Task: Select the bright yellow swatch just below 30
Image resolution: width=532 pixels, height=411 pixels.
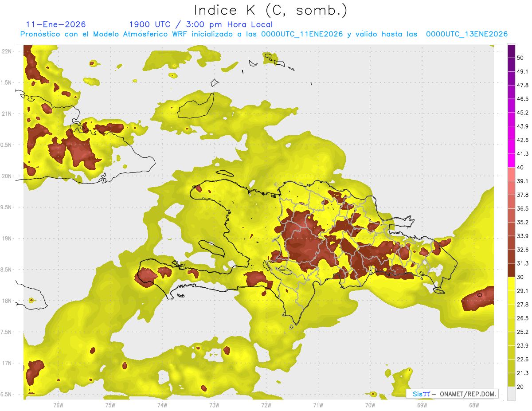Action: (511, 284)
